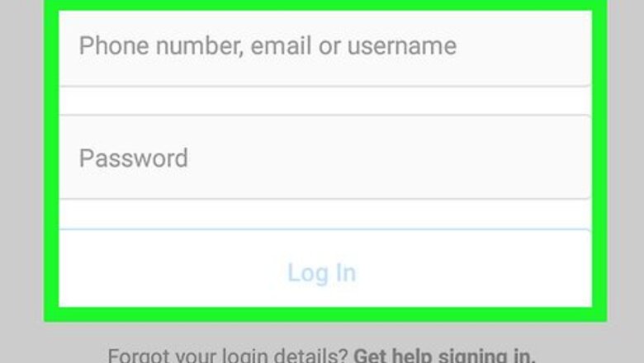Tap the bold signing in help link
Viewport: 644px width, 363px height.
[x=444, y=356]
